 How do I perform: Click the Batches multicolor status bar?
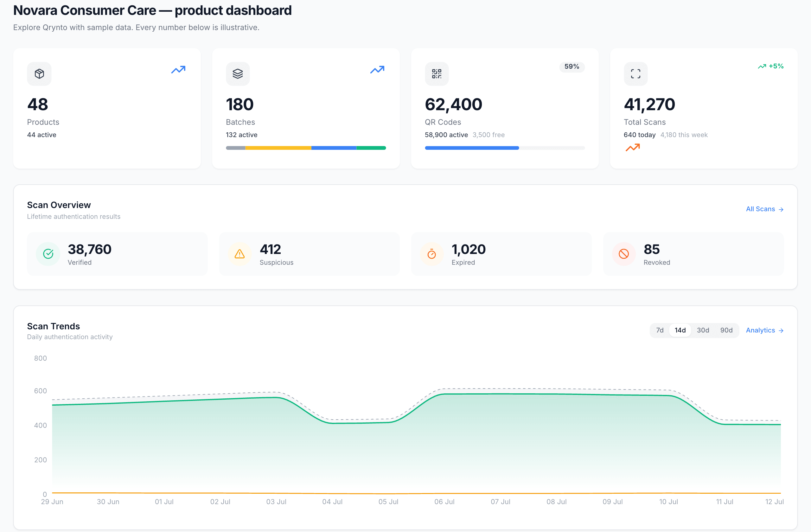pos(306,148)
